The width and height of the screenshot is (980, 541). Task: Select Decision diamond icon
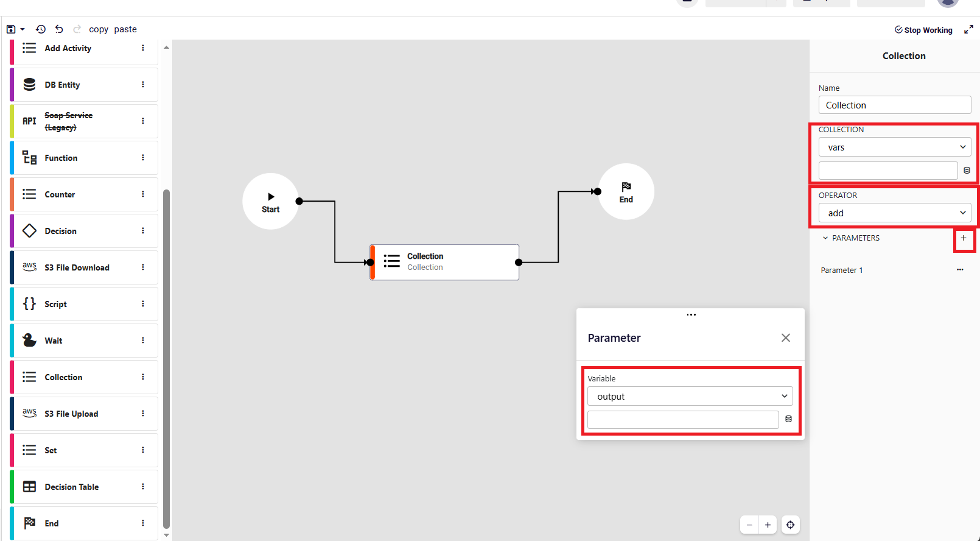point(29,231)
